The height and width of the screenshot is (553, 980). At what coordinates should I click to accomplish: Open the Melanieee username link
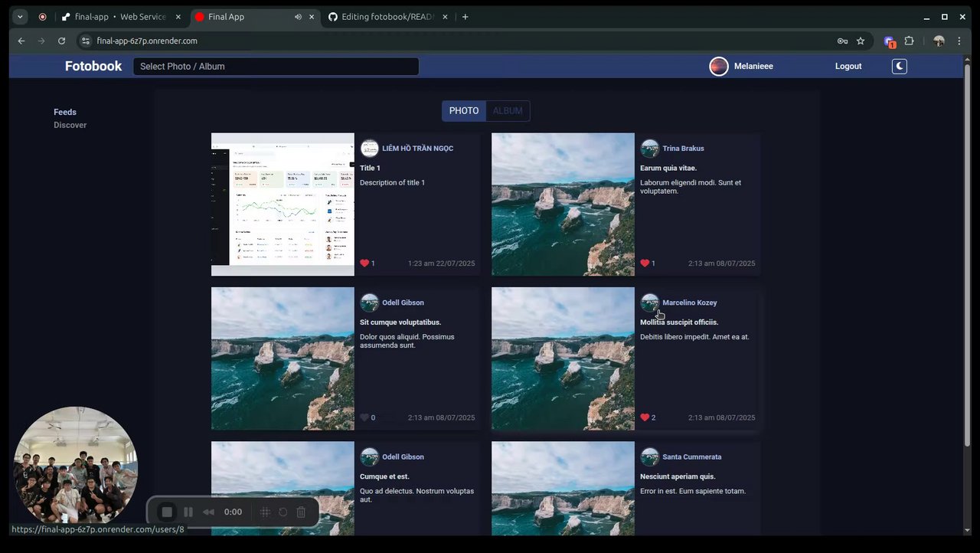(753, 67)
